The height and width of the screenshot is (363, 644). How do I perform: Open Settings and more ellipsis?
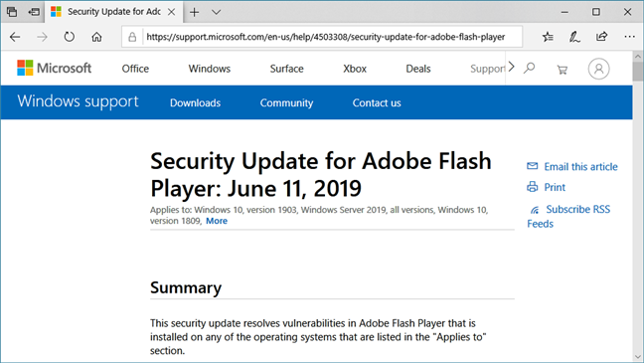click(x=629, y=37)
